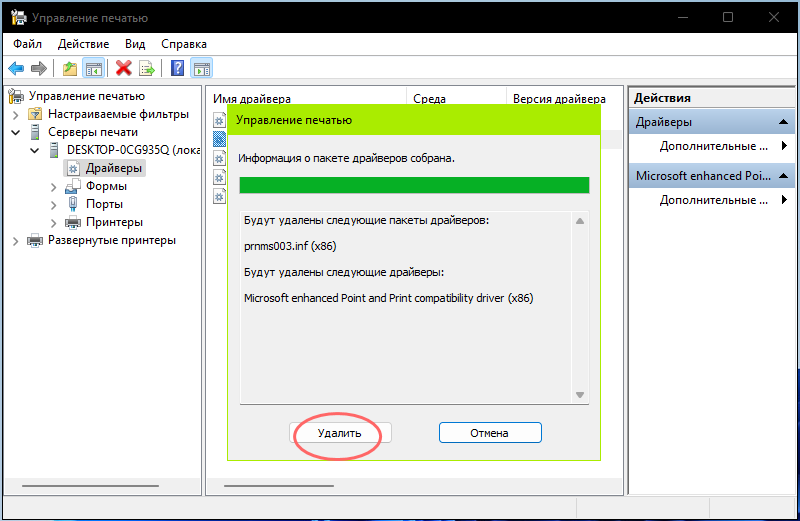This screenshot has width=800, height=521.
Task: Collapse Серверы печати node
Action: [16, 133]
